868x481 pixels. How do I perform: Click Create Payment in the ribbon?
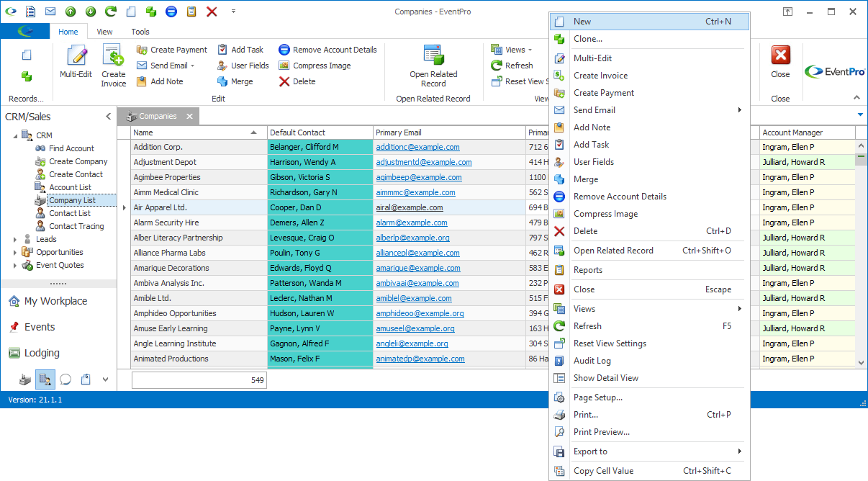(x=172, y=50)
